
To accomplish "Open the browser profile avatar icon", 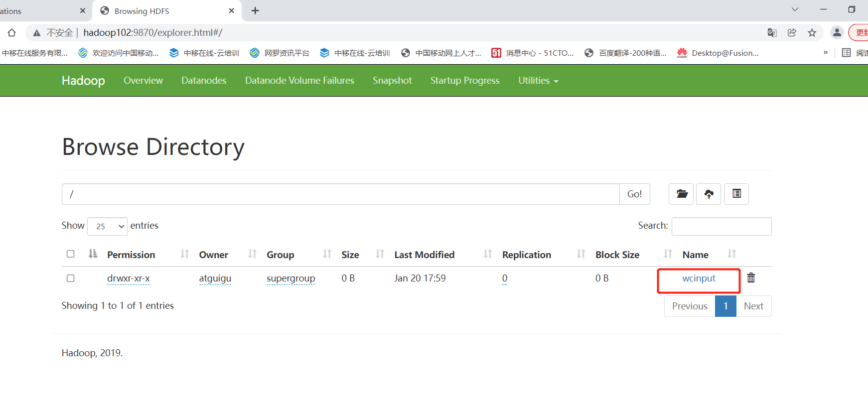I will (x=837, y=33).
